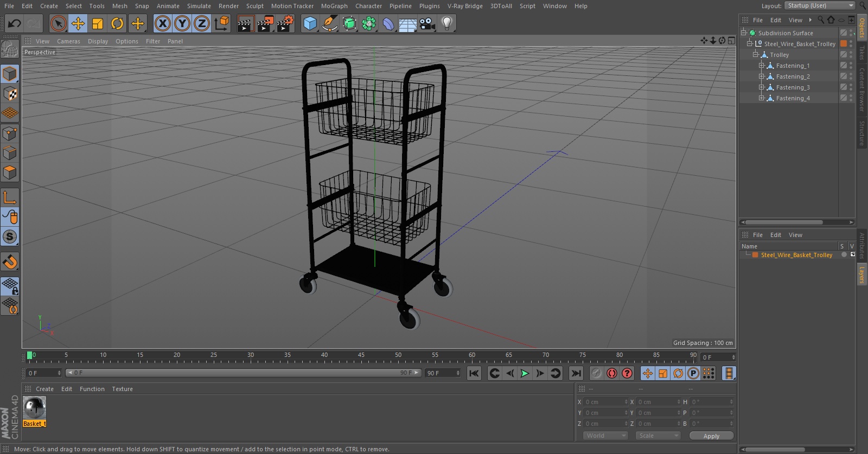Expand Fastening_1 in object tree
The height and width of the screenshot is (454, 868).
[761, 66]
